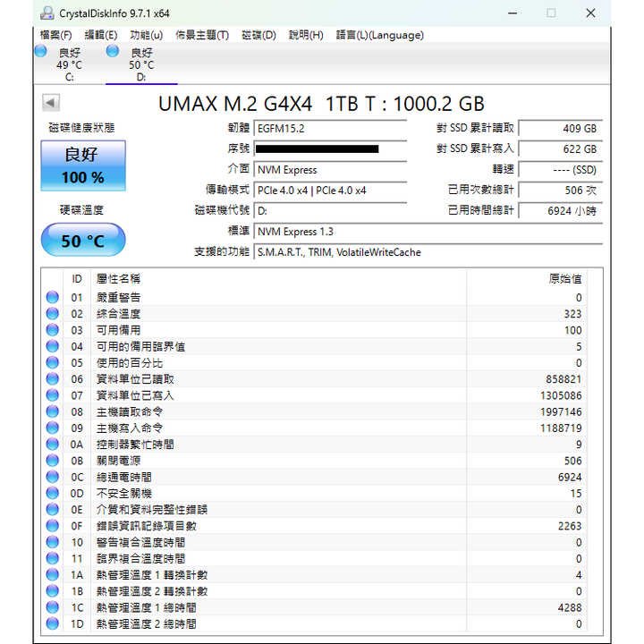The width and height of the screenshot is (644, 644).
Task: Click the raw value 323 for 綜合溫度
Action: pyautogui.click(x=572, y=314)
